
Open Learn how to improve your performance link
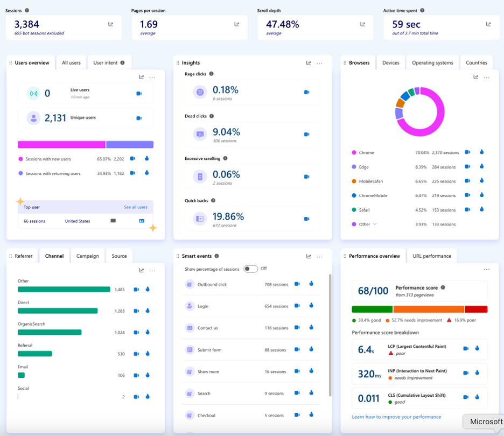point(396,417)
